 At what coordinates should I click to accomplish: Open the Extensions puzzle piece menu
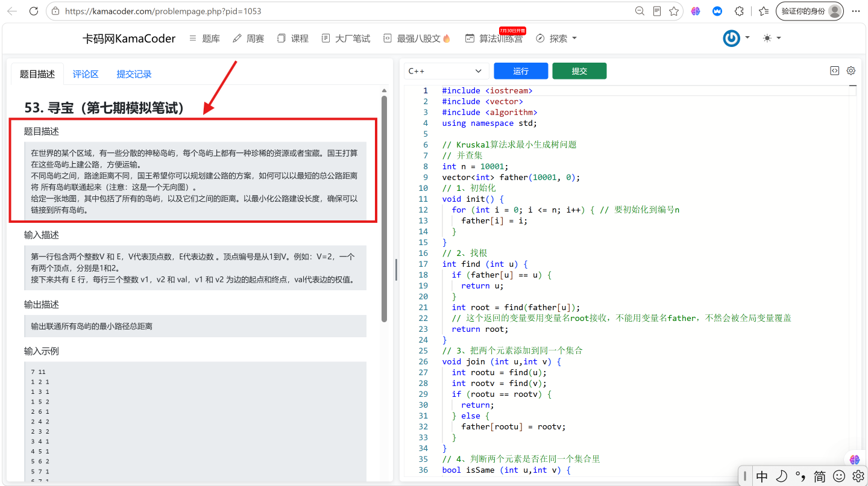point(739,11)
